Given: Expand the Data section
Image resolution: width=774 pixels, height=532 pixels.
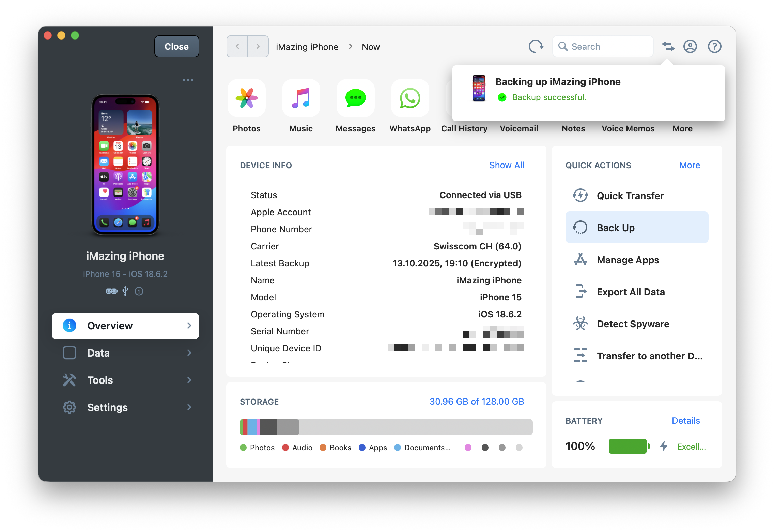Looking at the screenshot, I should click(x=125, y=353).
